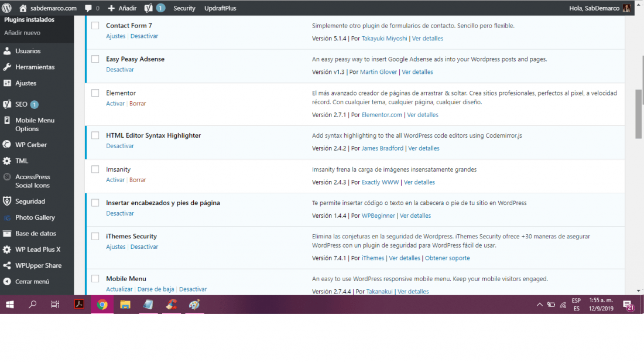
Task: Open Base de datos menu item
Action: 37,233
